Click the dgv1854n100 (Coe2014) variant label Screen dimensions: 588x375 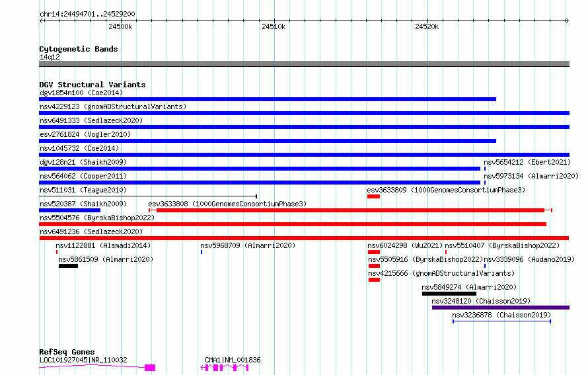pos(81,93)
